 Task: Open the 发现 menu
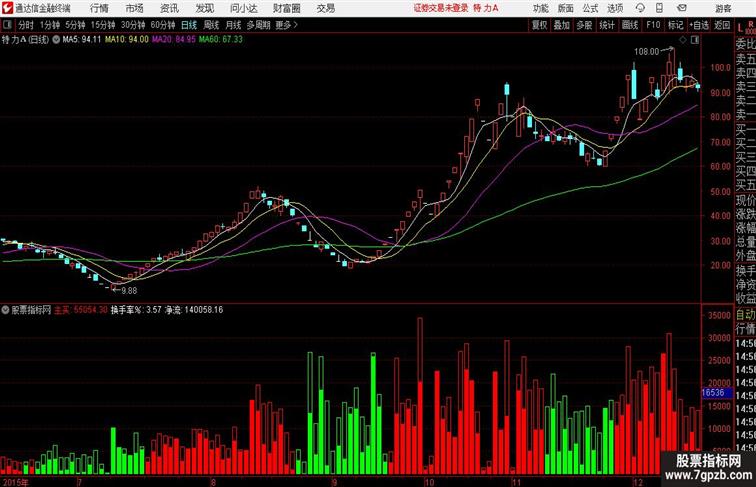(204, 8)
